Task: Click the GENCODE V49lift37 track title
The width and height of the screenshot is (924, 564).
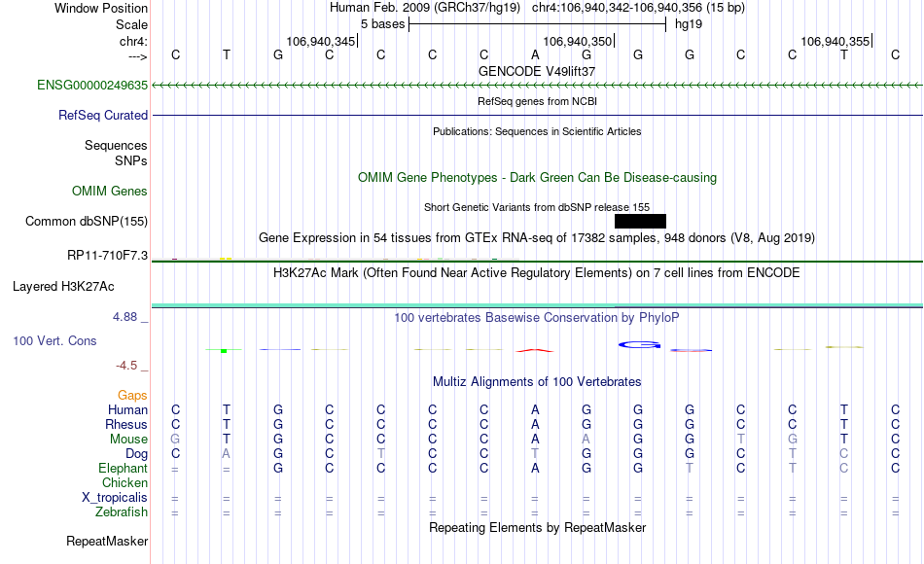Action: (537, 71)
